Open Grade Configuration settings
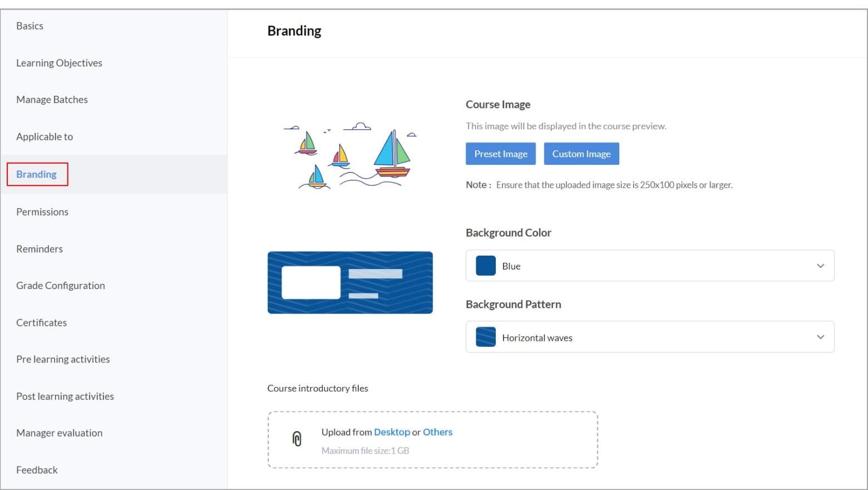868x490 pixels. pos(61,286)
